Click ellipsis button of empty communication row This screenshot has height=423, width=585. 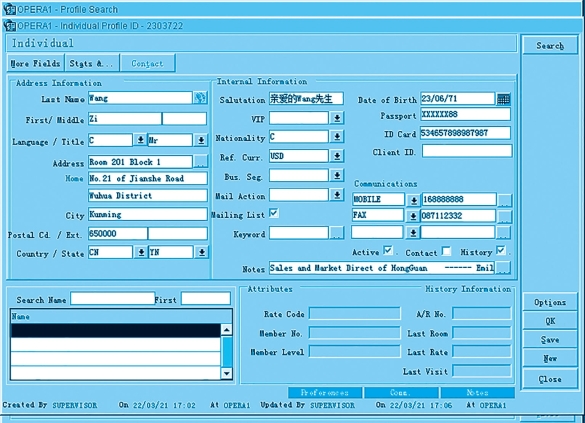[503, 233]
